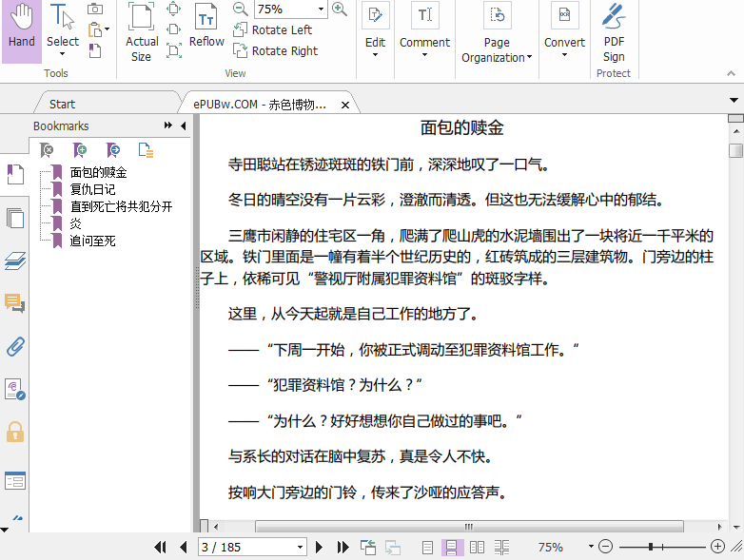744x560 pixels.
Task: Click the status bar zoom in plus
Action: 717,547
